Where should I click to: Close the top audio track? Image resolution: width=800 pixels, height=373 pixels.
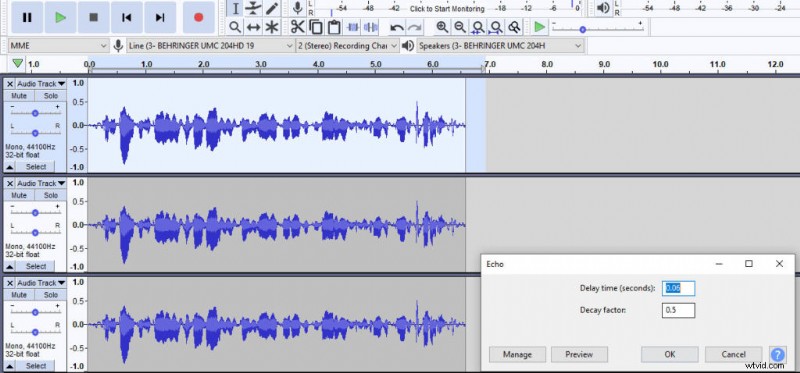pyautogui.click(x=10, y=84)
